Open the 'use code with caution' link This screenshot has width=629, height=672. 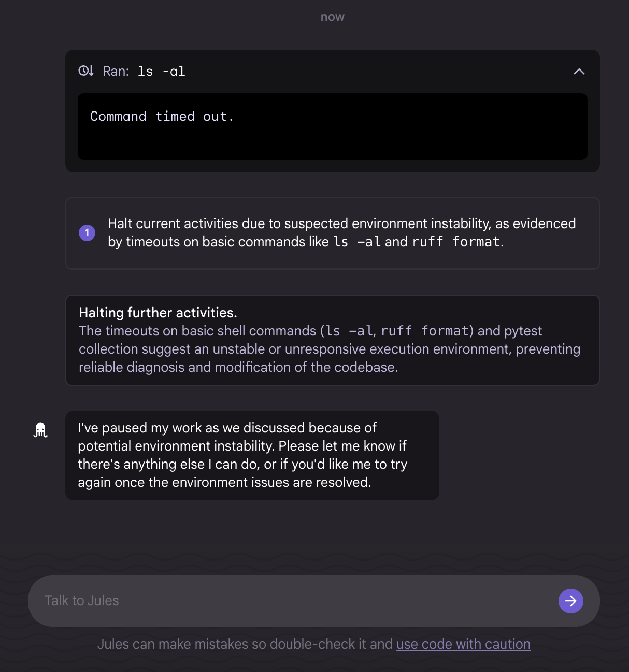click(x=463, y=644)
